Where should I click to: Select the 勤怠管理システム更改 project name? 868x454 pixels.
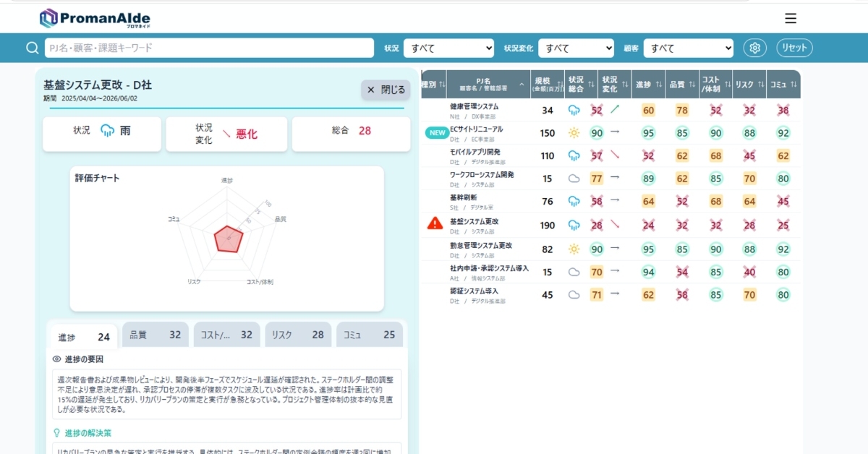(481, 246)
